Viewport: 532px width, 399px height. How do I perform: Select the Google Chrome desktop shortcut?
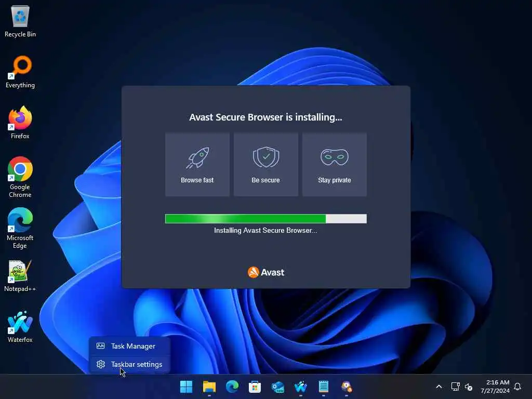20,177
